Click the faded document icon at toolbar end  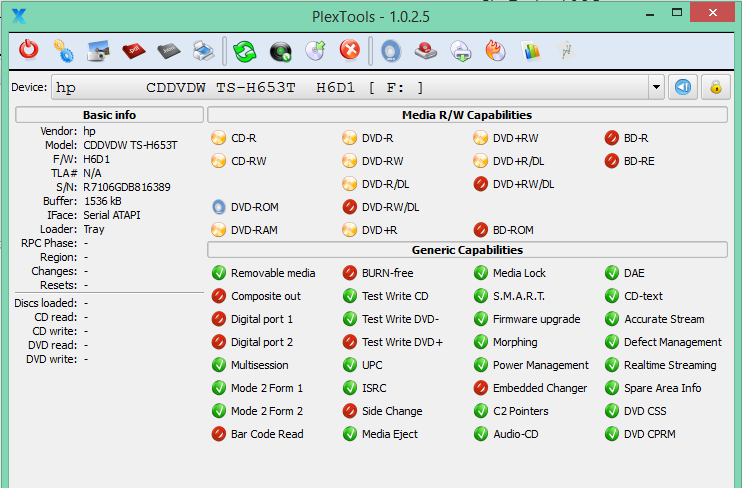[x=566, y=51]
